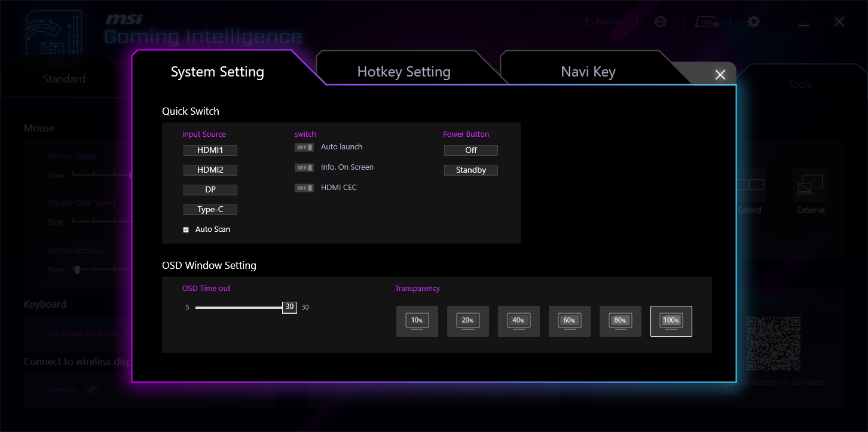The width and height of the screenshot is (868, 432).
Task: Click the HDMI CEC label
Action: (339, 188)
